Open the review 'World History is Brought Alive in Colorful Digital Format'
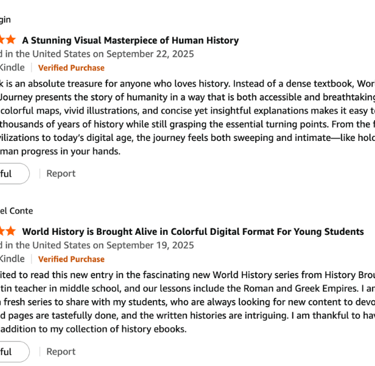Screen dimensions: 375x366 [193, 231]
